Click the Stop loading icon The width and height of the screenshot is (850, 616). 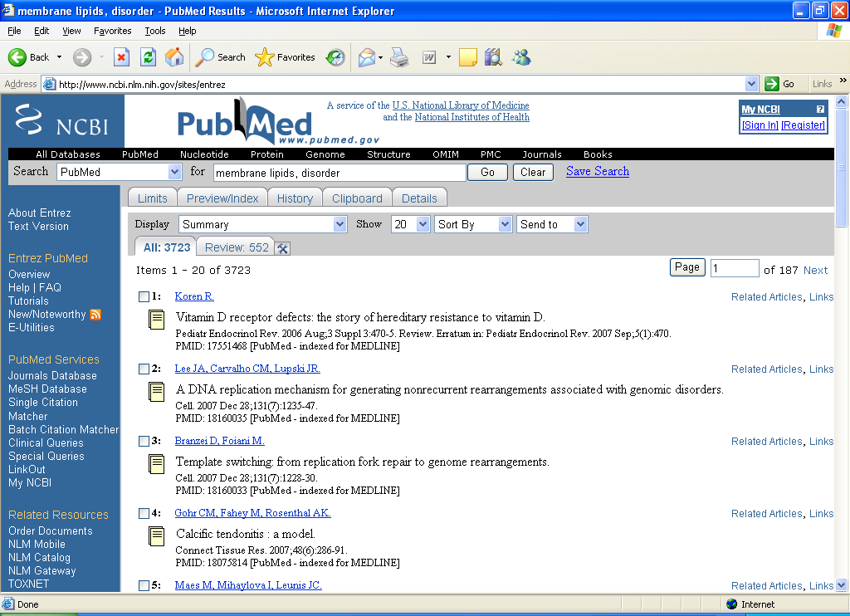[x=121, y=57]
